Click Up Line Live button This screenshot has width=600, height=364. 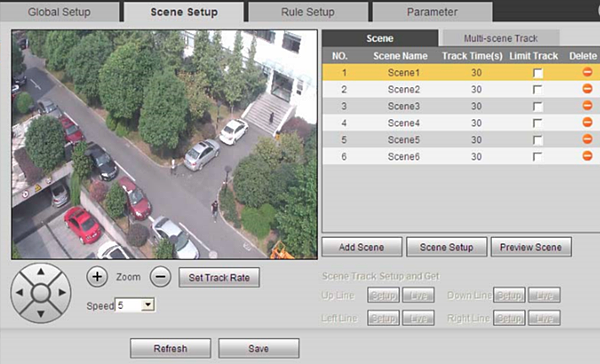pos(418,295)
